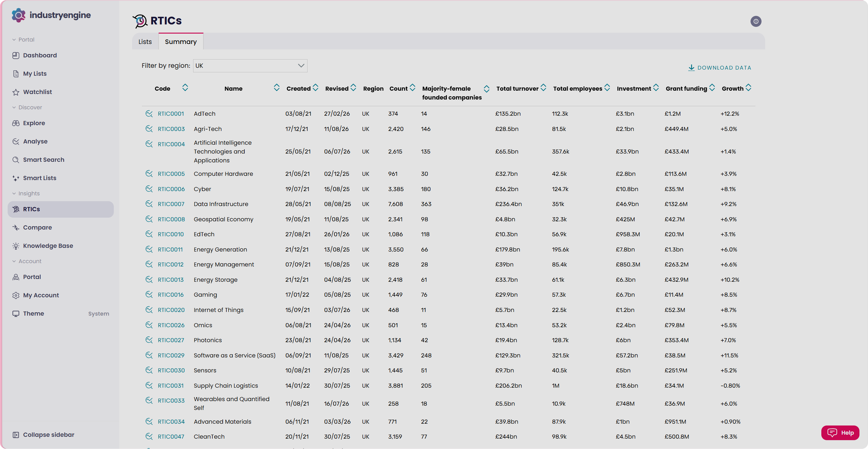
Task: Click the analyse icon for CleanTech
Action: pyautogui.click(x=149, y=436)
